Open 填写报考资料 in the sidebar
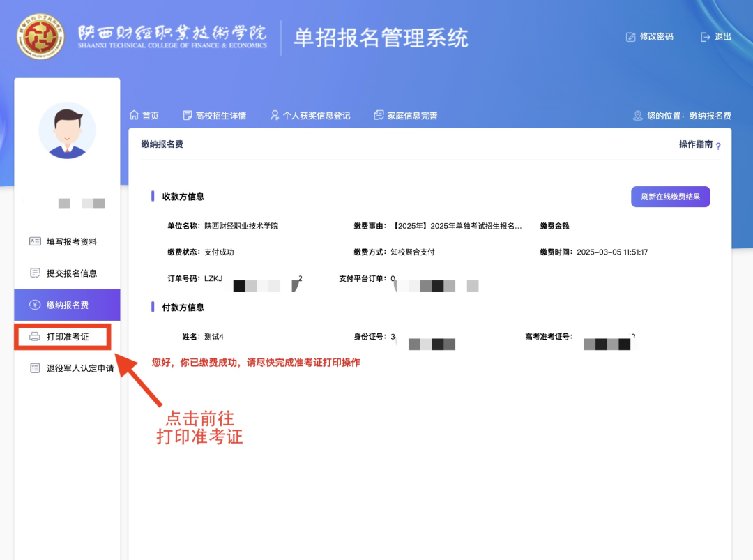 (x=71, y=242)
